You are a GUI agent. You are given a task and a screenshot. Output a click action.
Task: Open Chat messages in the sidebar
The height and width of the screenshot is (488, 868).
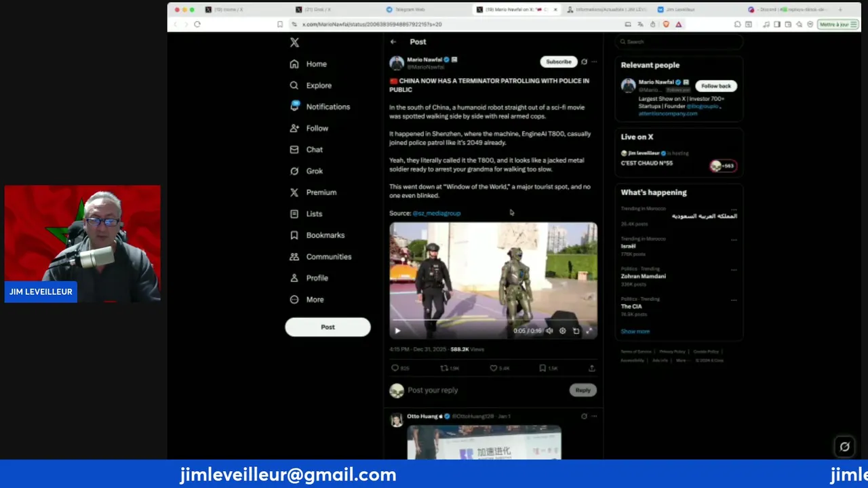click(307, 149)
